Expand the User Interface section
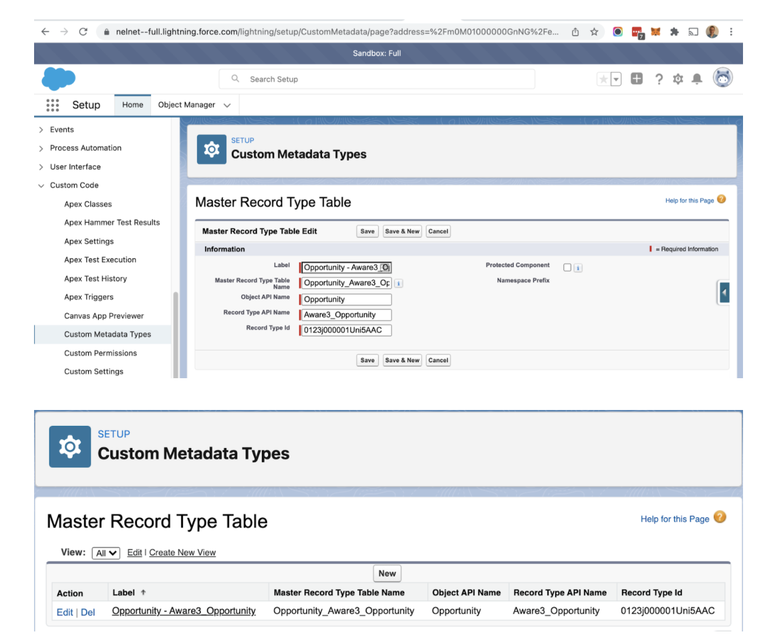The height and width of the screenshot is (636, 768). tap(41, 167)
